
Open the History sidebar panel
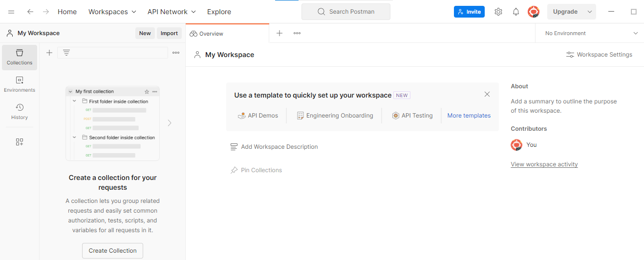(20, 112)
